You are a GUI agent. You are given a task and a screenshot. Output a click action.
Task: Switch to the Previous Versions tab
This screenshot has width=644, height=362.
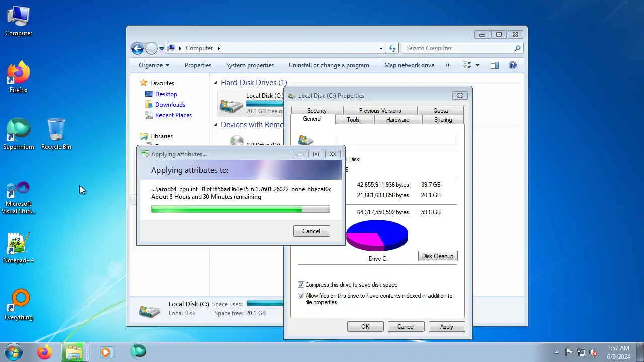click(380, 111)
